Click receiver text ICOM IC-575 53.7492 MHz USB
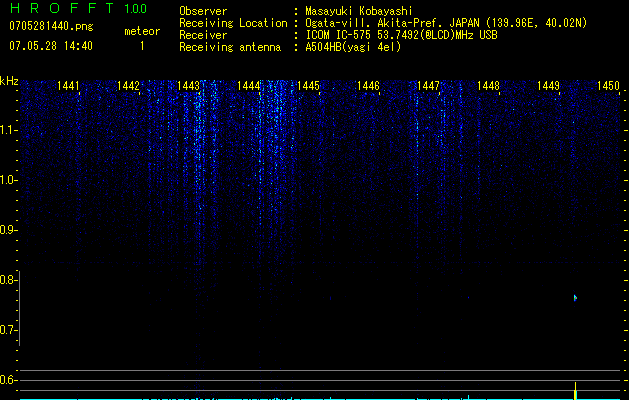The width and height of the screenshot is (629, 400). coord(401,35)
